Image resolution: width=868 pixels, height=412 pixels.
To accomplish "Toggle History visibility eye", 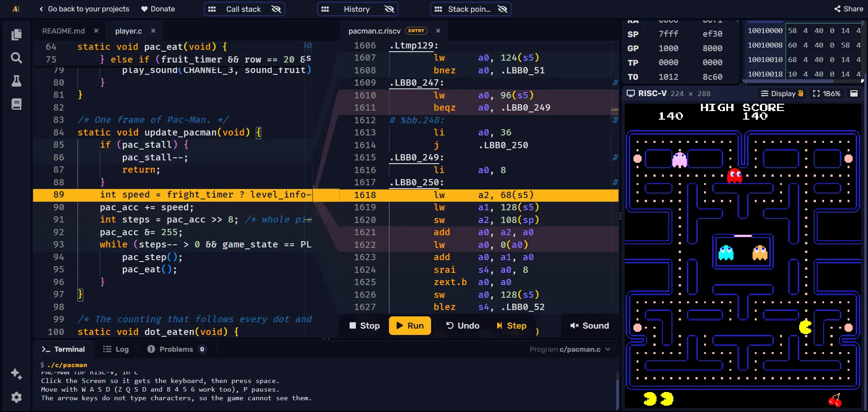I will [x=389, y=9].
